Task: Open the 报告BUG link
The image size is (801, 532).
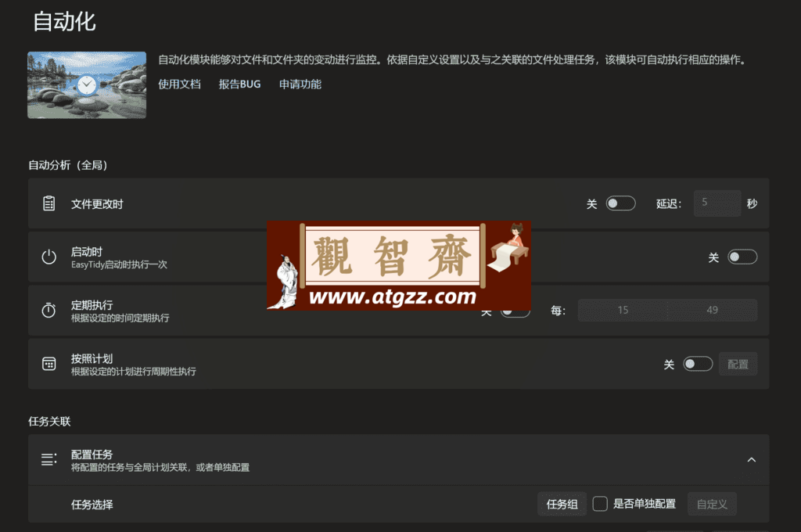Action: coord(239,84)
